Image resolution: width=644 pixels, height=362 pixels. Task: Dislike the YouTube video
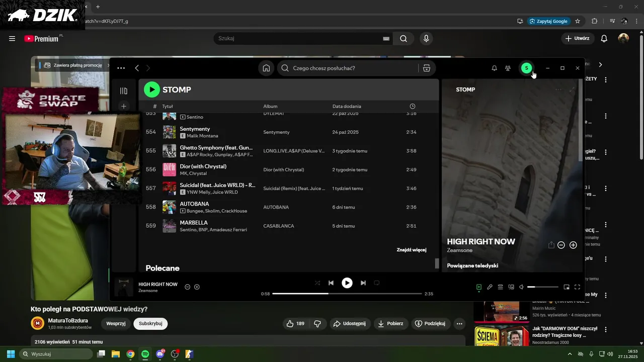[317, 324]
